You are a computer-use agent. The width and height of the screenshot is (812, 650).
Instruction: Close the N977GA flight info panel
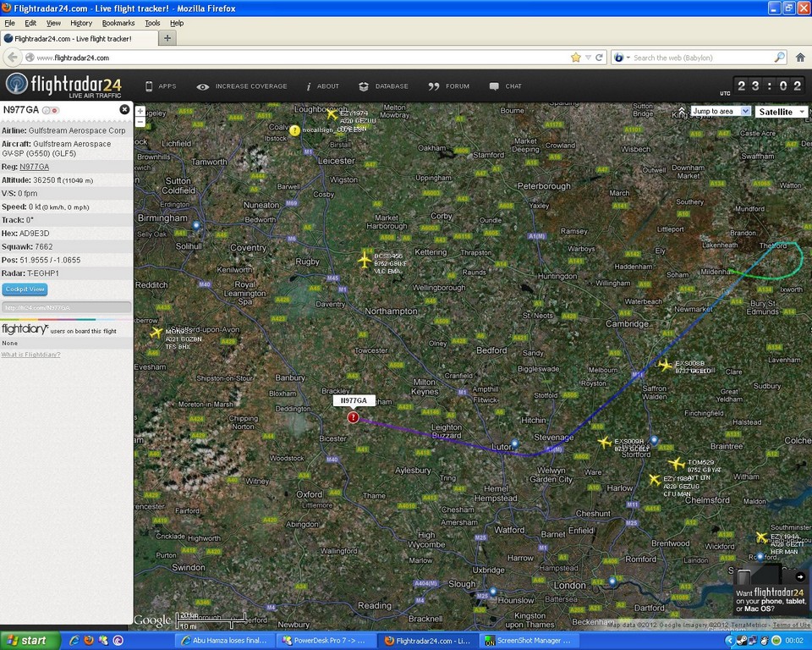[x=124, y=109]
